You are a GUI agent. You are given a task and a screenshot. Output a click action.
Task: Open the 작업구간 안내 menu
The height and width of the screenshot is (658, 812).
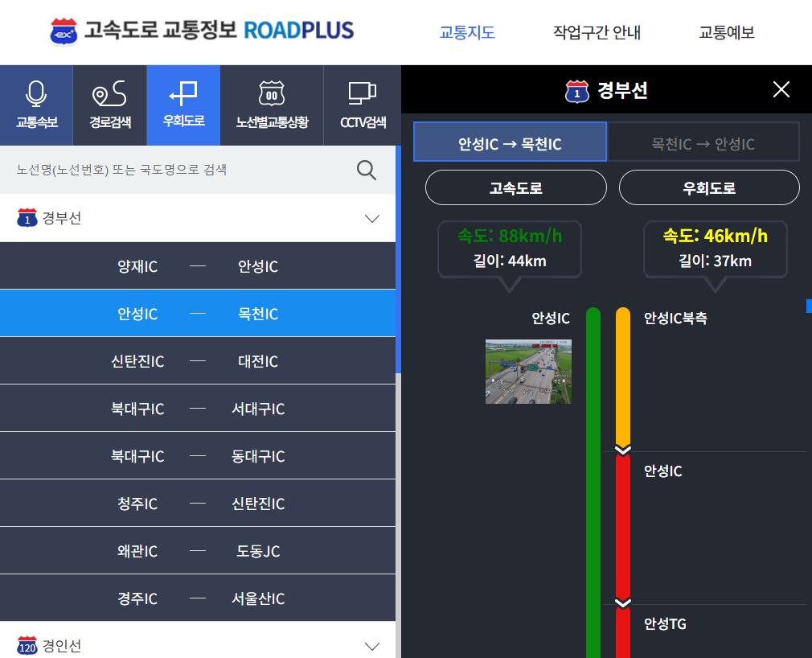[x=597, y=32]
